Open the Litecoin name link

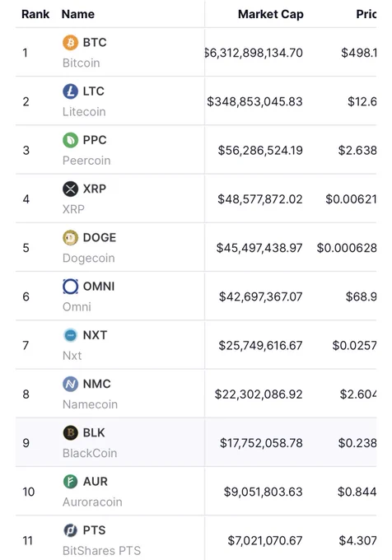pos(84,112)
